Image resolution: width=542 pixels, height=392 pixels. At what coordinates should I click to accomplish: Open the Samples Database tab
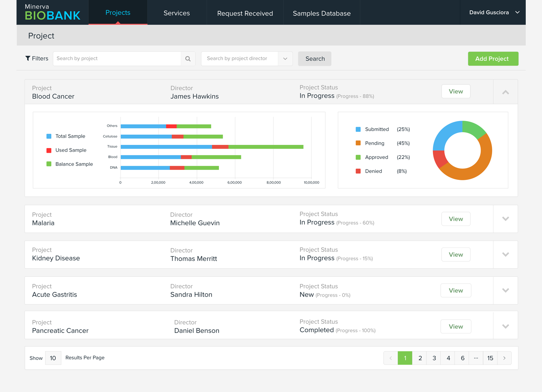tap(322, 13)
